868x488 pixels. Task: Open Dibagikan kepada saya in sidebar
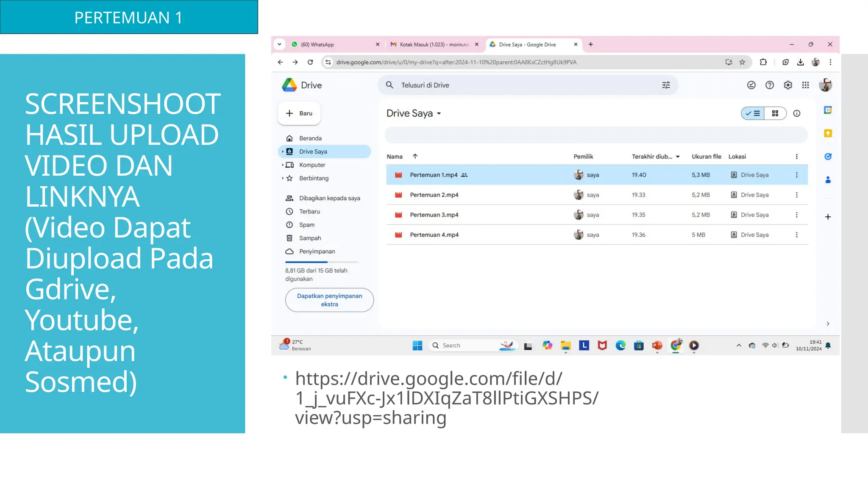(x=329, y=198)
